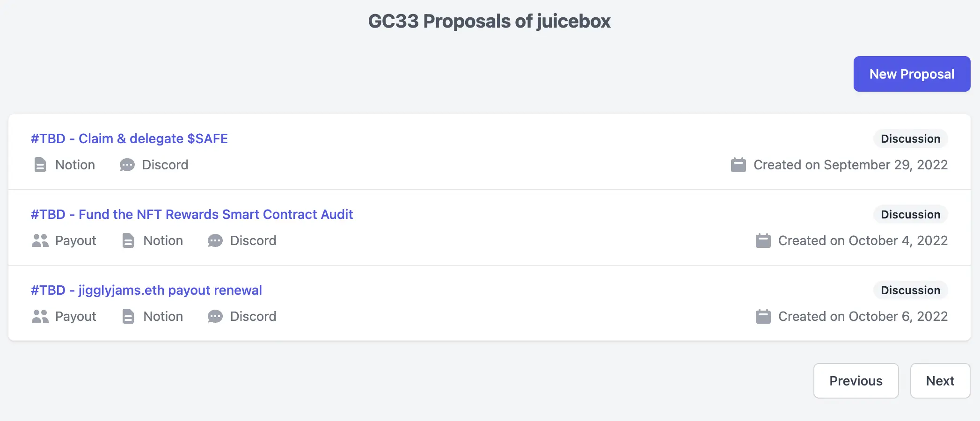
Task: Click the GC33 Proposals of juicebox heading
Action: [x=490, y=21]
